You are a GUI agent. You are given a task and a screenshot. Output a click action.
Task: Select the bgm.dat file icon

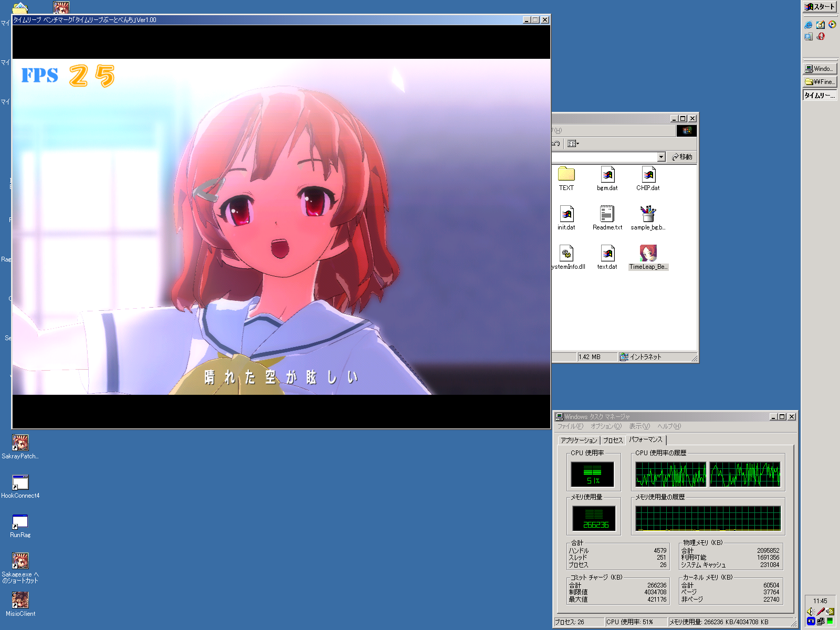click(x=607, y=175)
